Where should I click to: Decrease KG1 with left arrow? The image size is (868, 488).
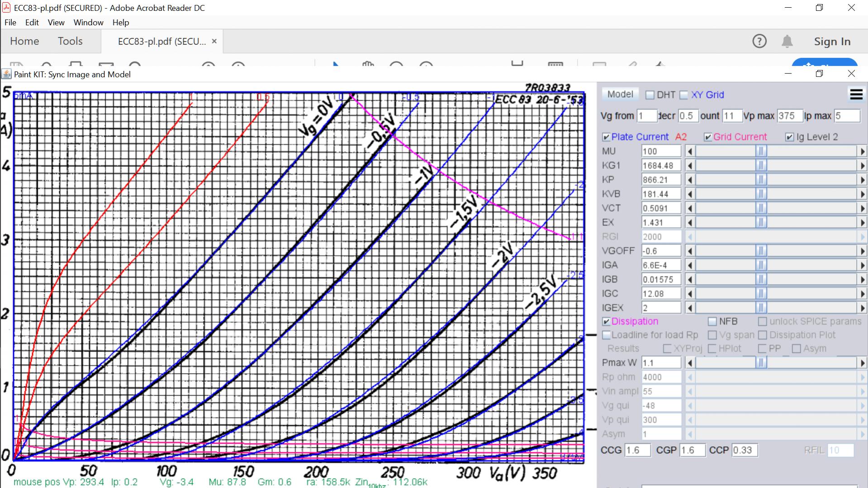tap(690, 166)
